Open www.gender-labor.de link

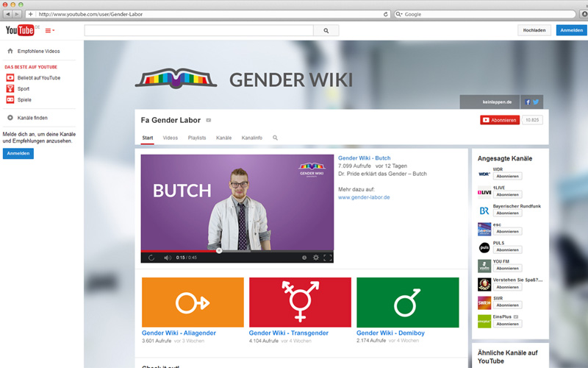pyautogui.click(x=364, y=197)
